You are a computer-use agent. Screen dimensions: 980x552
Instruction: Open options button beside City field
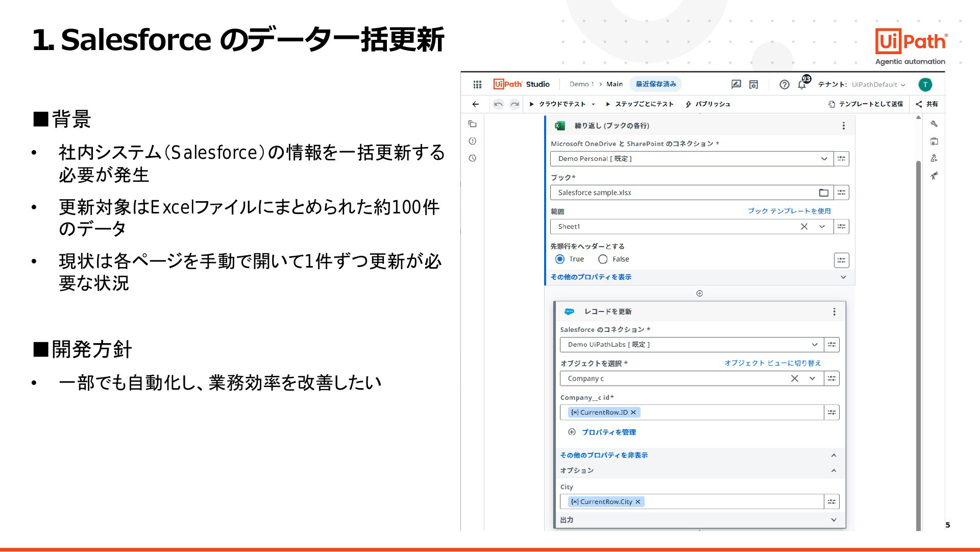point(832,502)
